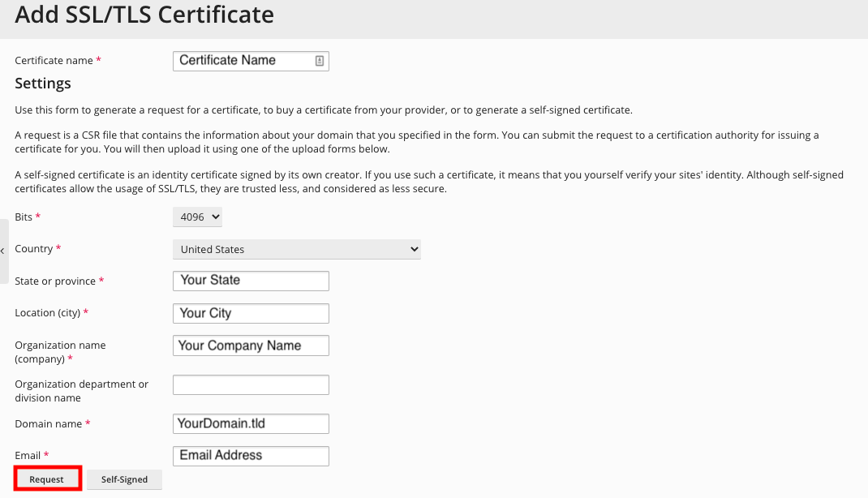Click the "Certificate name" field label
This screenshot has width=868, height=498.
[54, 61]
